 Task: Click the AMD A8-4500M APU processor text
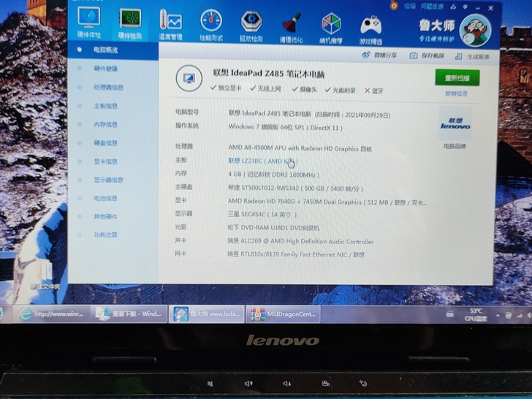(300, 148)
